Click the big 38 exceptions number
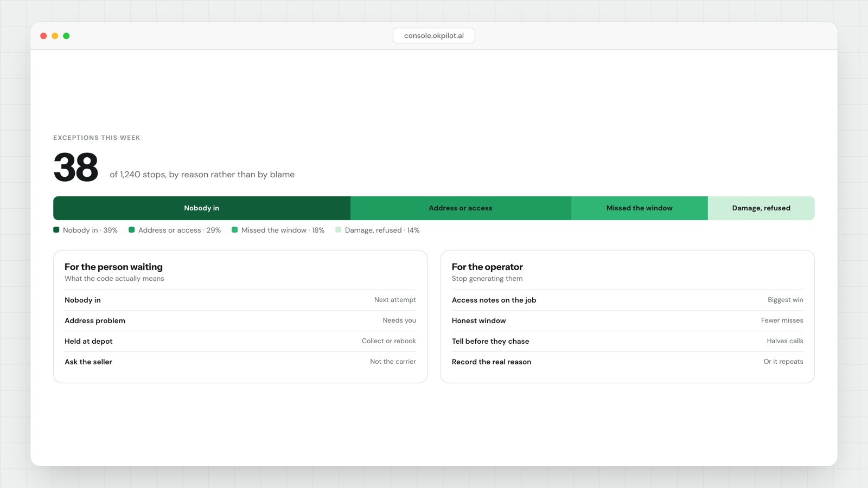868x488 pixels. coord(76,167)
